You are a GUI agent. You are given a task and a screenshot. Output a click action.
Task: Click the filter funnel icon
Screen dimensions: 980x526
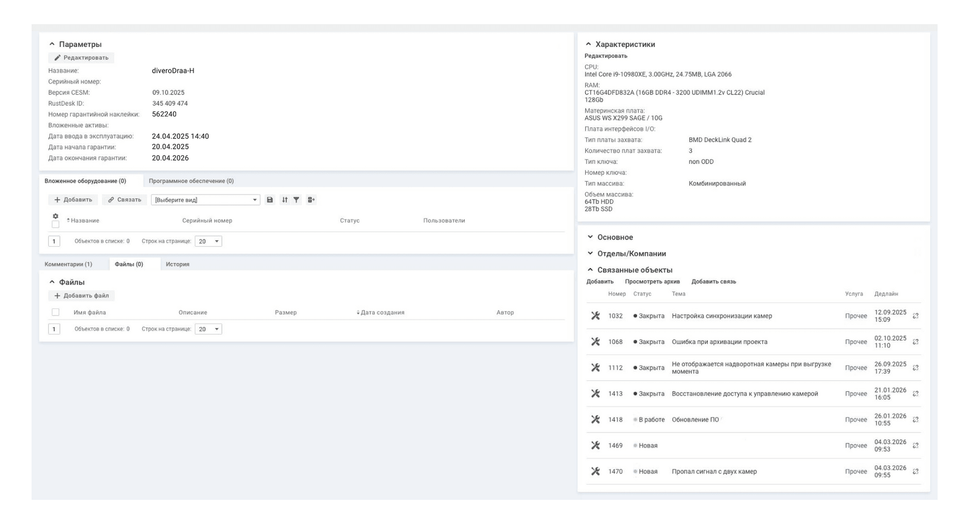pos(296,200)
